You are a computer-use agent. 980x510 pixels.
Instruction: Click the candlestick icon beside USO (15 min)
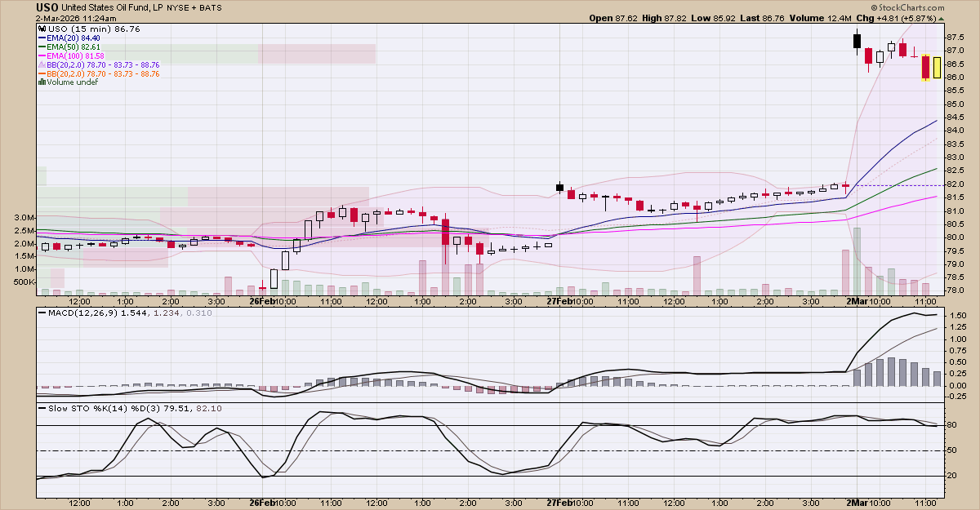pyautogui.click(x=42, y=28)
